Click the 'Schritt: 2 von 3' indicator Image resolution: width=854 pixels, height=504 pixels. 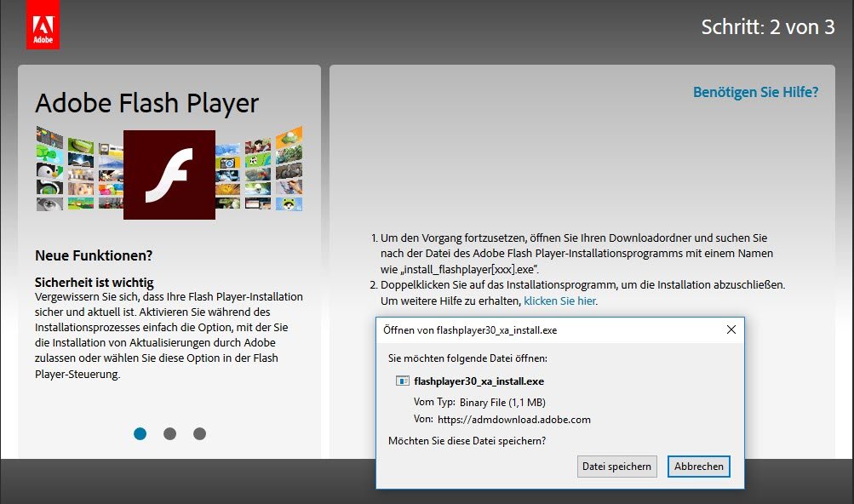point(767,27)
